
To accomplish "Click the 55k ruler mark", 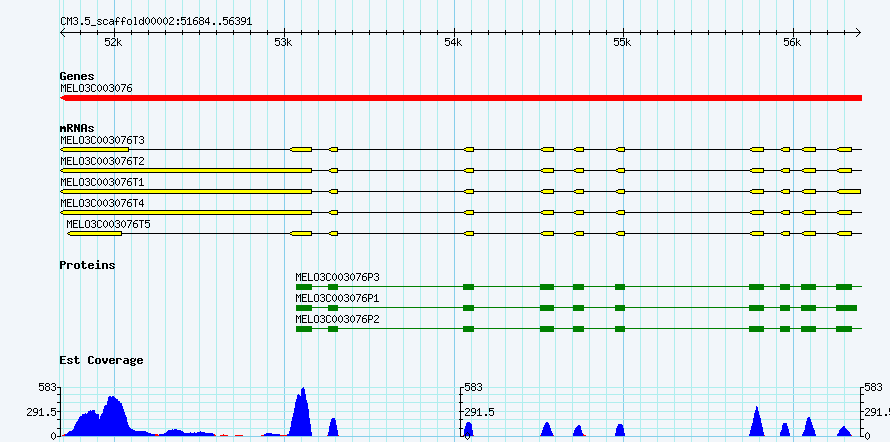I will click(623, 43).
